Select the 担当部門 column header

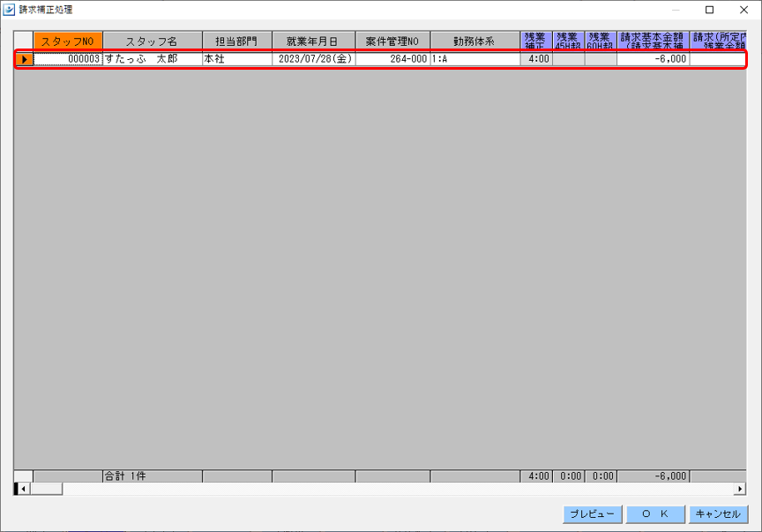pyautogui.click(x=237, y=41)
